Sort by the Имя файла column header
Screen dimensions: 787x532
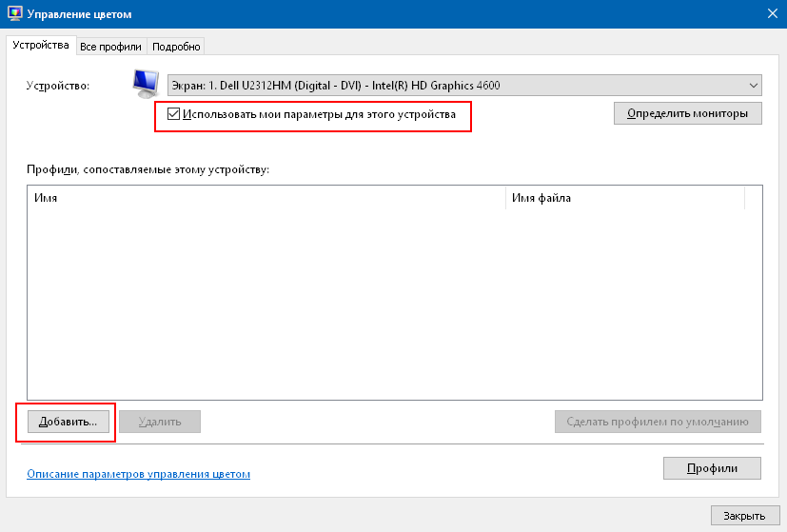(623, 198)
